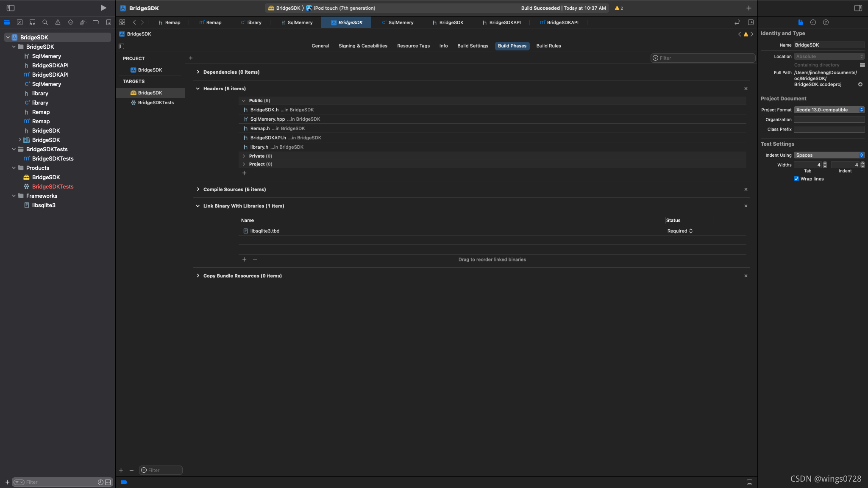This screenshot has width=868, height=488.
Task: Go back with the editor back arrow
Action: [x=134, y=22]
